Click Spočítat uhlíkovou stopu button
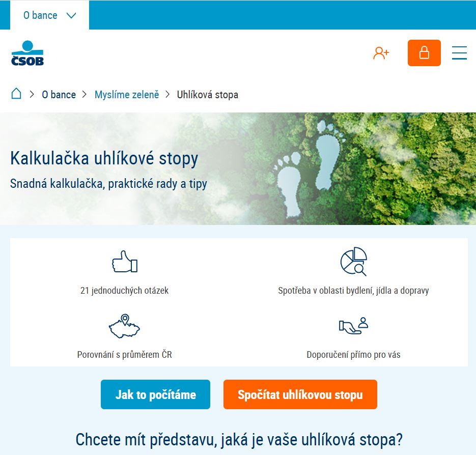Viewport: 476px width, 455px height. coord(300,394)
